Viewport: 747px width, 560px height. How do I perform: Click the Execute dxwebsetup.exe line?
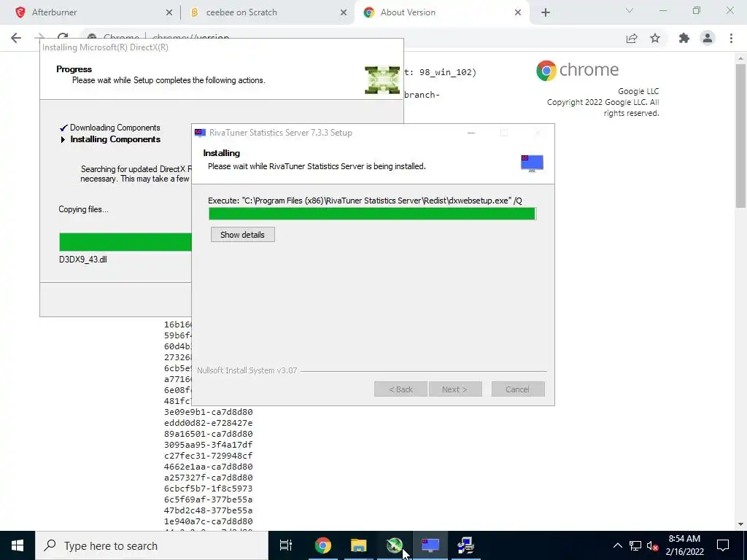tap(365, 201)
